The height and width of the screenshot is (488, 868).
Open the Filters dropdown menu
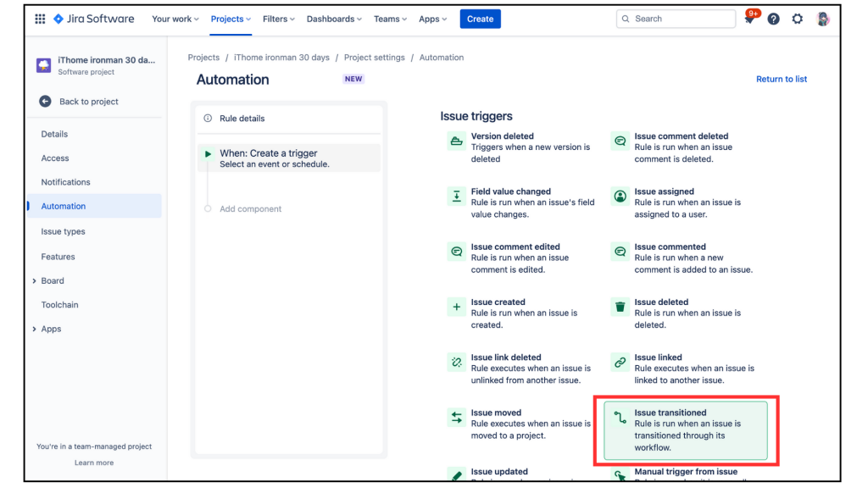coord(278,19)
